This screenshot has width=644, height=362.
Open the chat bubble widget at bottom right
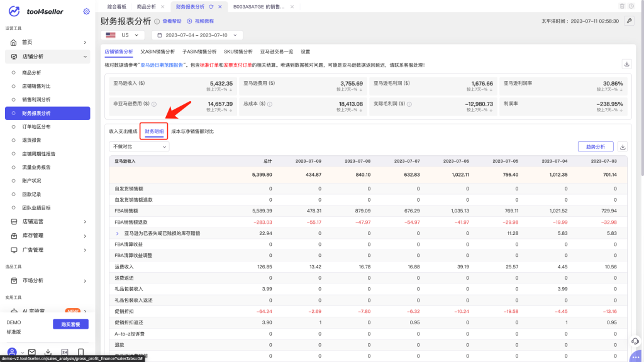[x=636, y=356]
